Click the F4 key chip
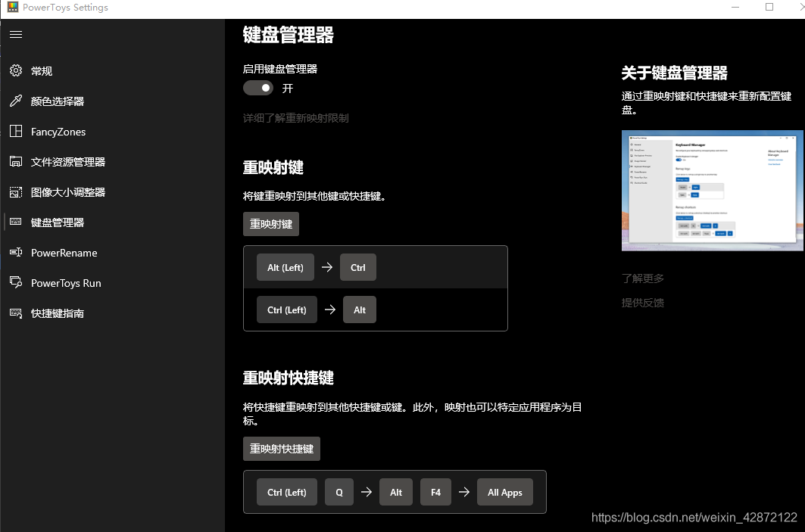The height and width of the screenshot is (532, 805). coord(436,492)
